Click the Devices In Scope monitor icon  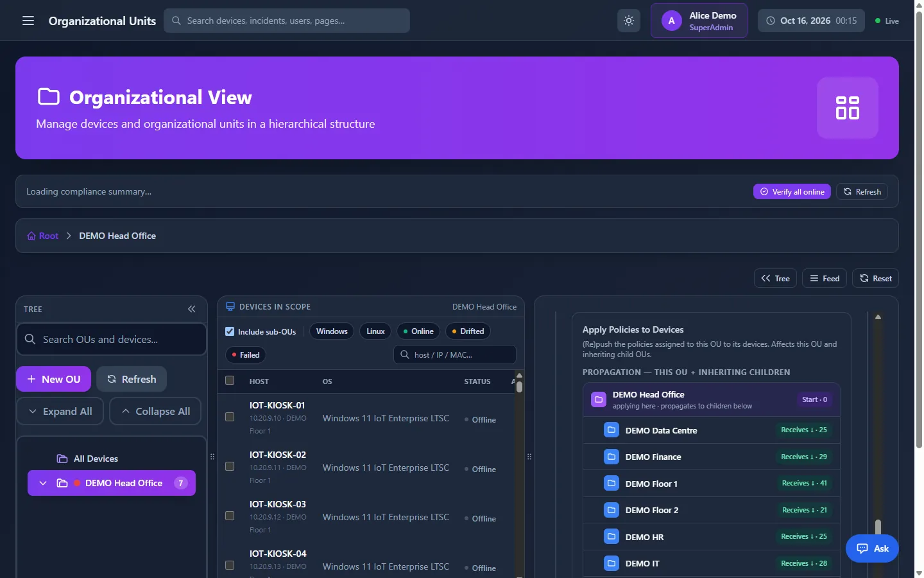[x=230, y=307]
